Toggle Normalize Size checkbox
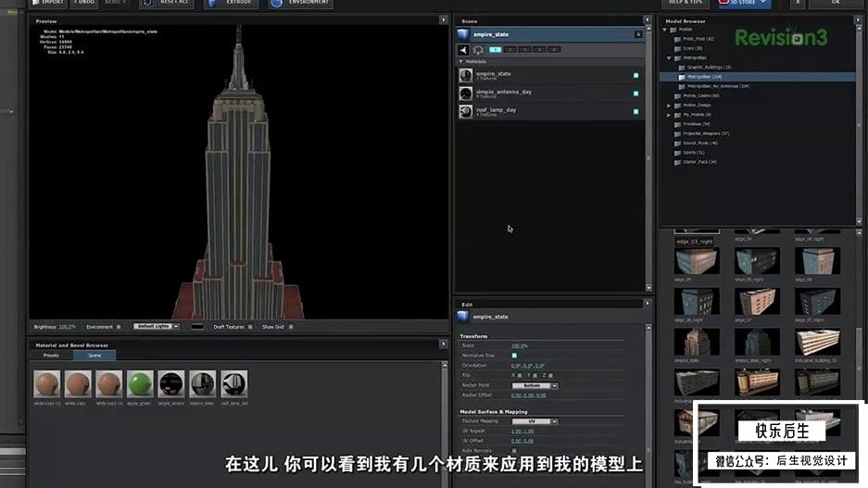This screenshot has height=488, width=868. coord(514,356)
